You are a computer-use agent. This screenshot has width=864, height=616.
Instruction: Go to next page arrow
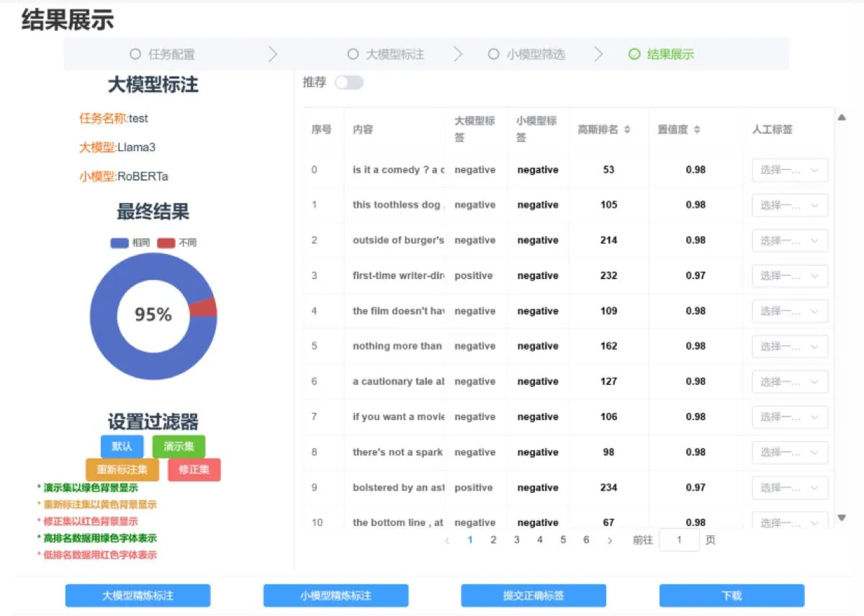(x=610, y=540)
